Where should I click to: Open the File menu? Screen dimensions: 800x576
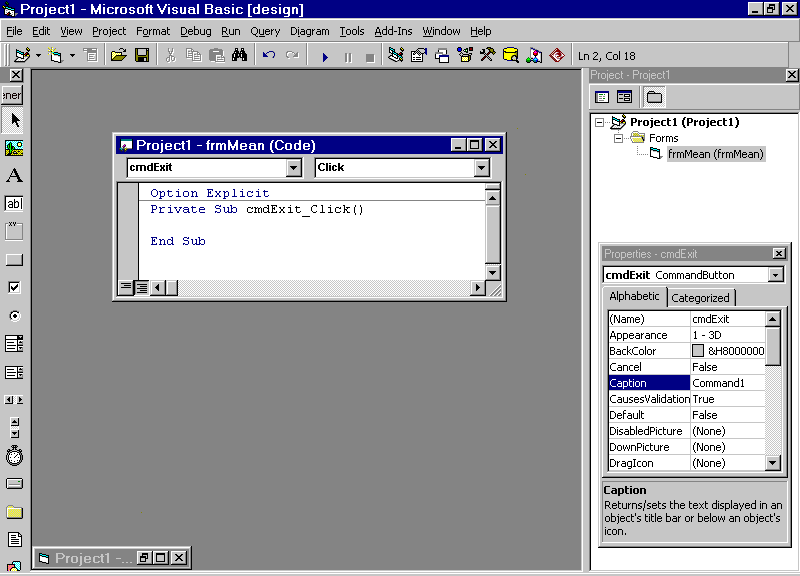coord(14,32)
